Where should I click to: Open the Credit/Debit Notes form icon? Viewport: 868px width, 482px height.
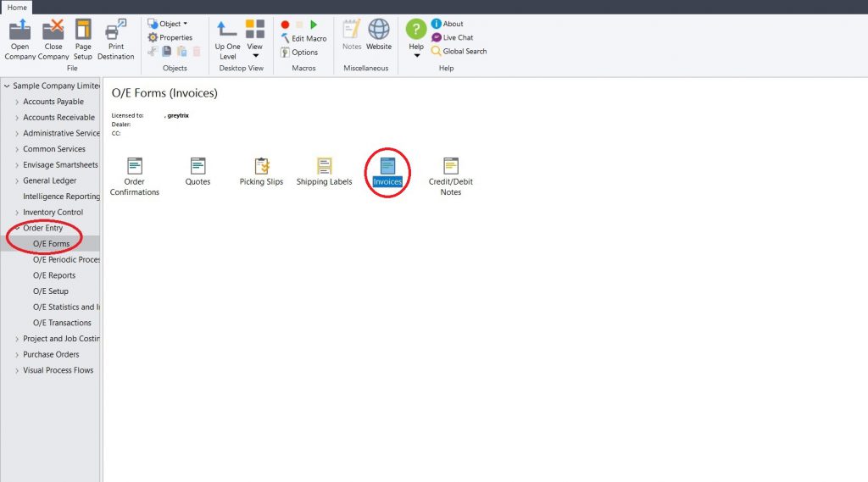point(451,176)
